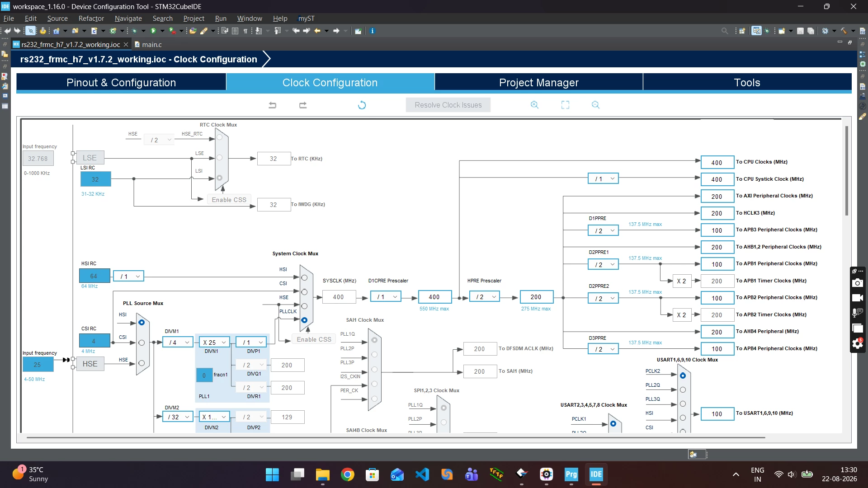
Task: Click the fit-to-view frame icon
Action: tap(565, 105)
